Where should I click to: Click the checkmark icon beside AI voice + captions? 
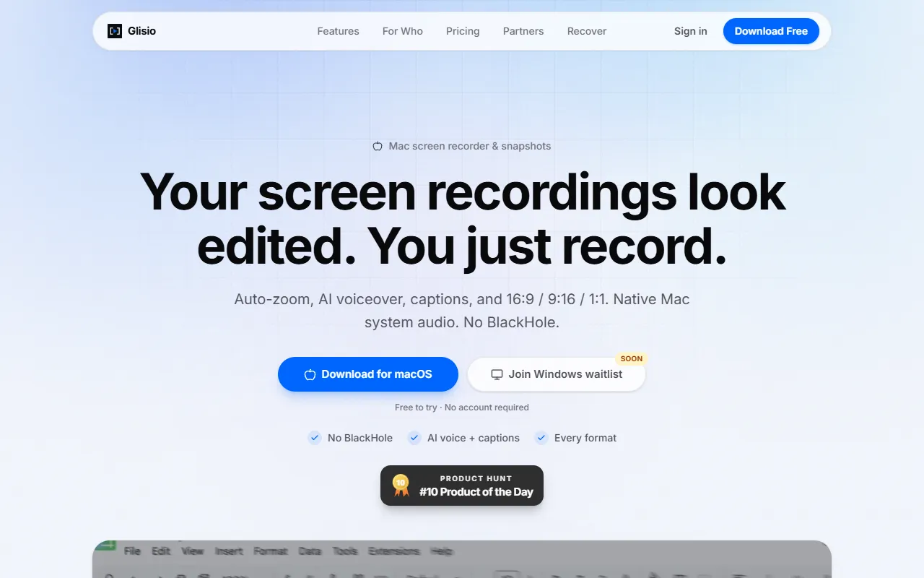coord(414,438)
